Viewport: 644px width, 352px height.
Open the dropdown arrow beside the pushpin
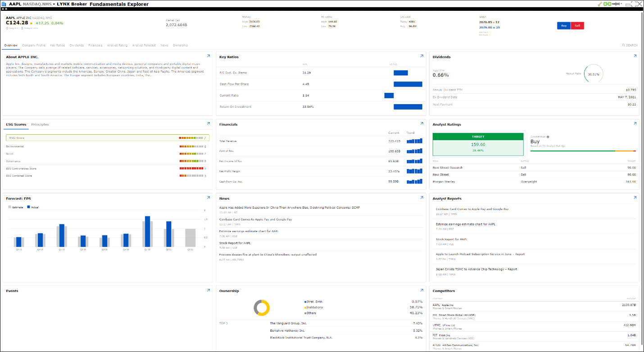coord(621,4)
